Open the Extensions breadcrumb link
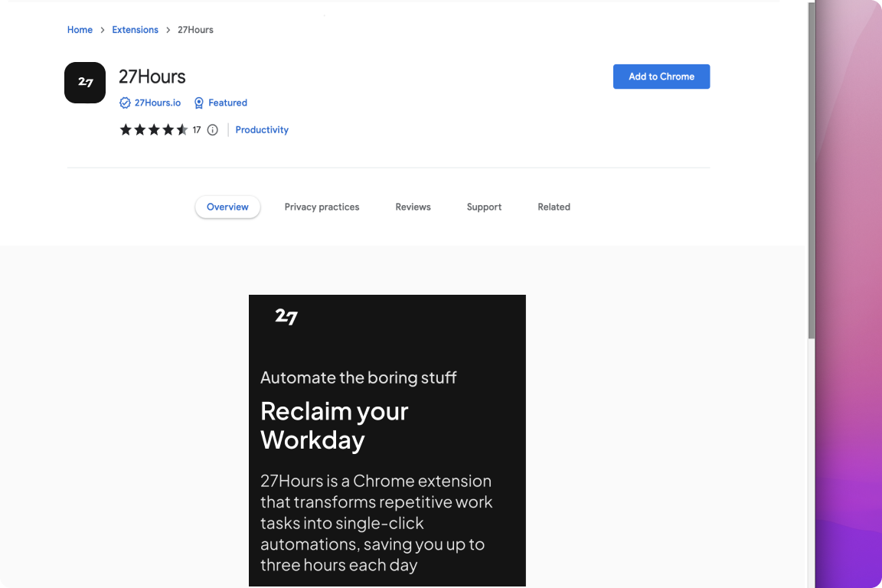The height and width of the screenshot is (588, 882). tap(135, 30)
